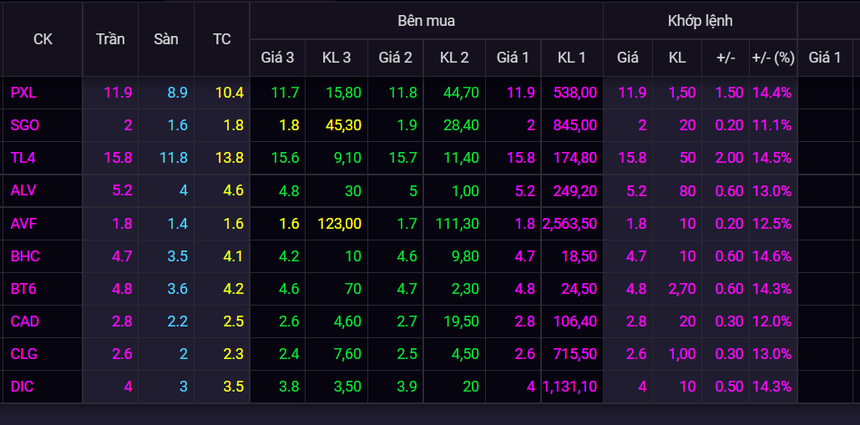Open details for ALV ticker
This screenshot has width=860, height=425.
(24, 190)
